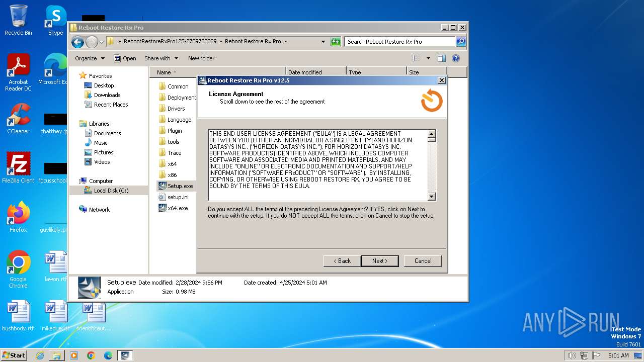Launch FileZilla Client from desktop
This screenshot has height=362, width=644.
point(18,168)
